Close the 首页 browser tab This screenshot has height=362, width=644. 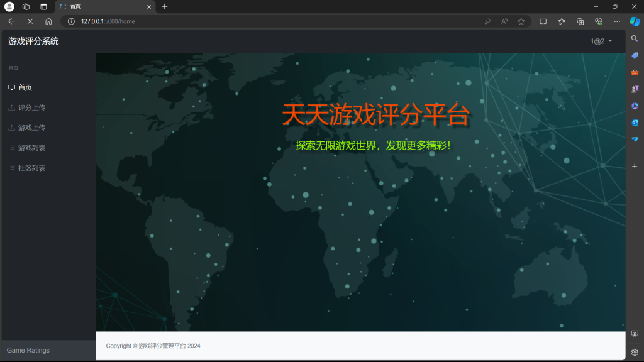149,6
